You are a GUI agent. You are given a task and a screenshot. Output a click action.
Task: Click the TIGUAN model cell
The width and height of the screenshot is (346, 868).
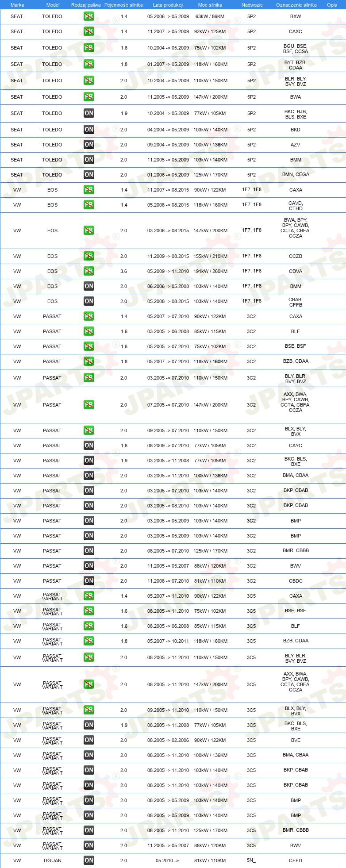pos(52,860)
